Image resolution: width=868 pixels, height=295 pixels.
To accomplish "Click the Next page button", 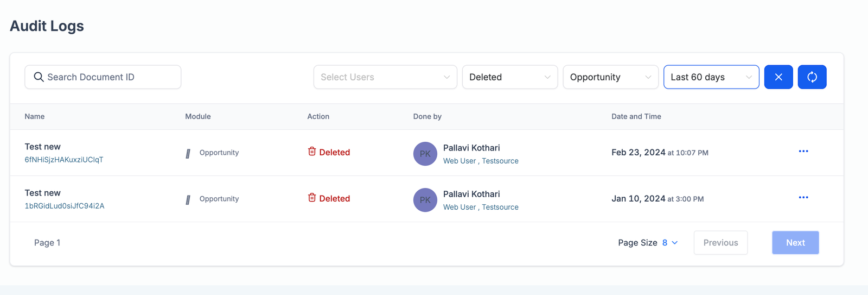I will [795, 243].
